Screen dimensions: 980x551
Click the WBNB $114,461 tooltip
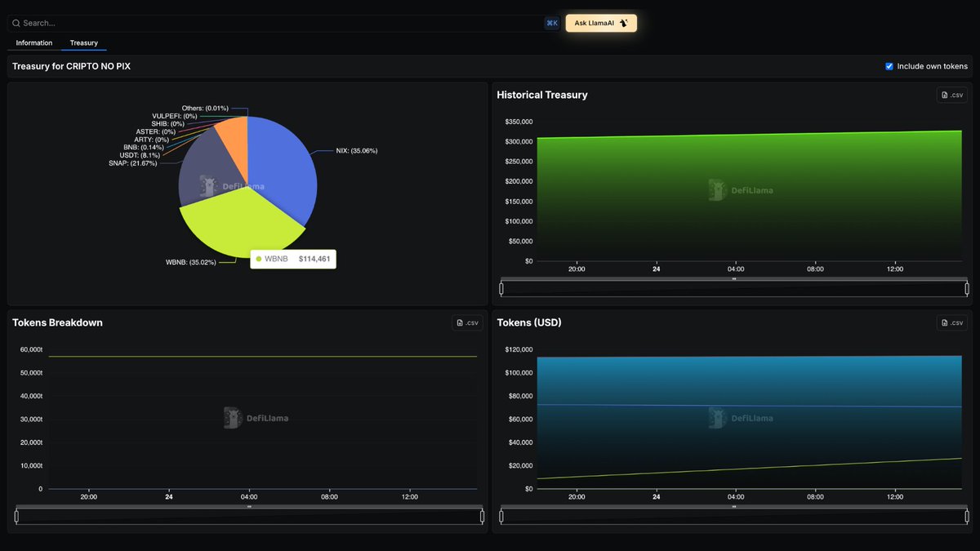[293, 259]
